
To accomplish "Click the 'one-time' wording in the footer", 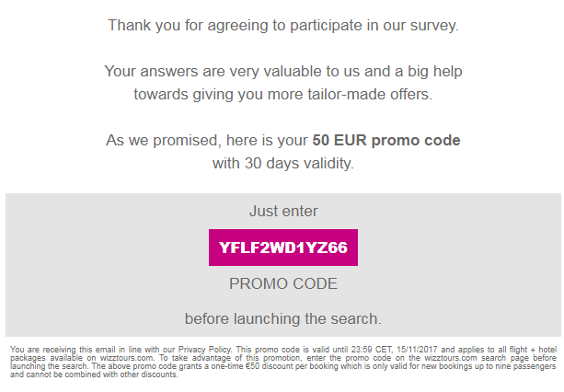I will pyautogui.click(x=228, y=366).
